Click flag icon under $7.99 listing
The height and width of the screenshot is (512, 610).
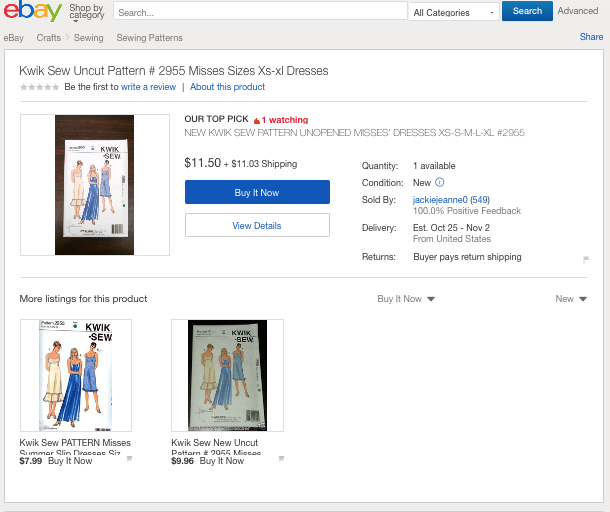coord(129,458)
